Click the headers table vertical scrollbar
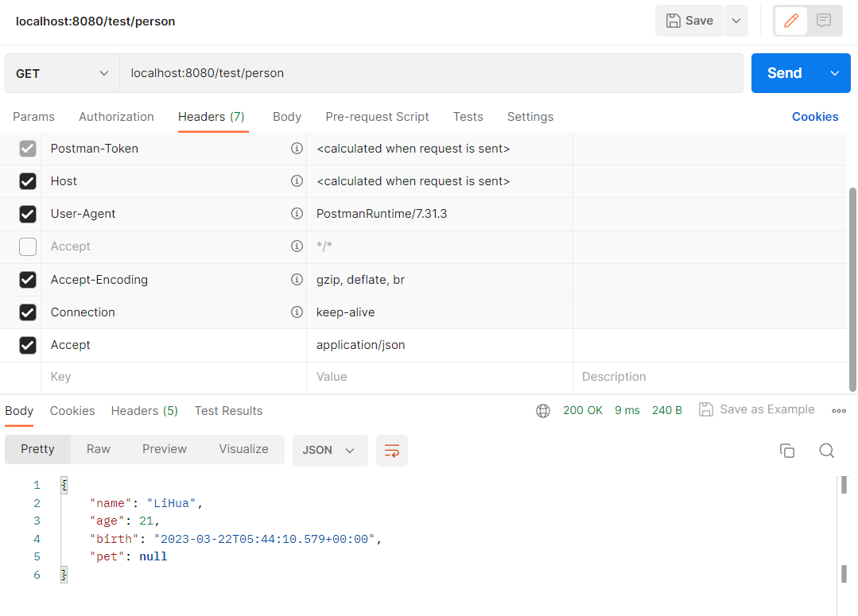This screenshot has width=858, height=616. click(852, 289)
